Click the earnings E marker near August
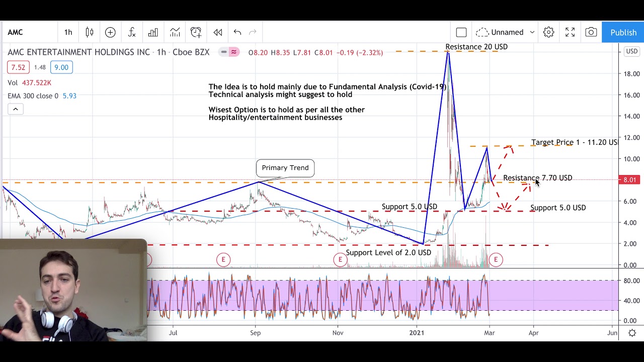The height and width of the screenshot is (362, 644). coord(223,259)
